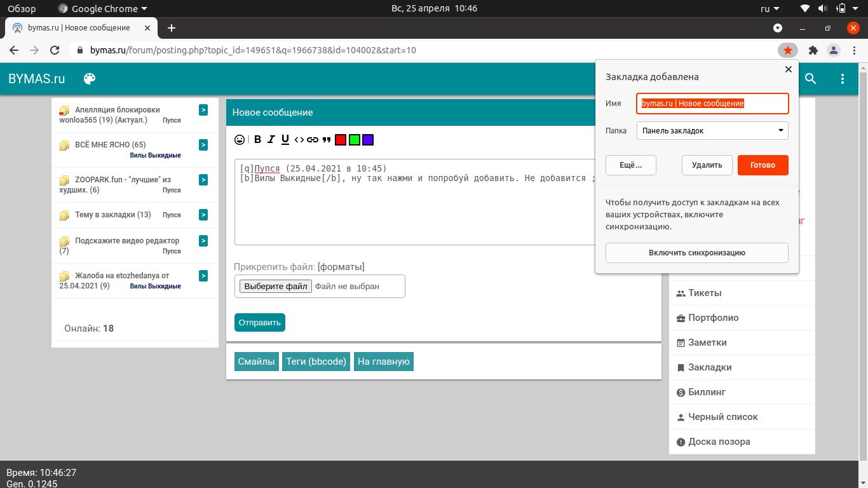Click the site search magnifier icon

(x=810, y=79)
